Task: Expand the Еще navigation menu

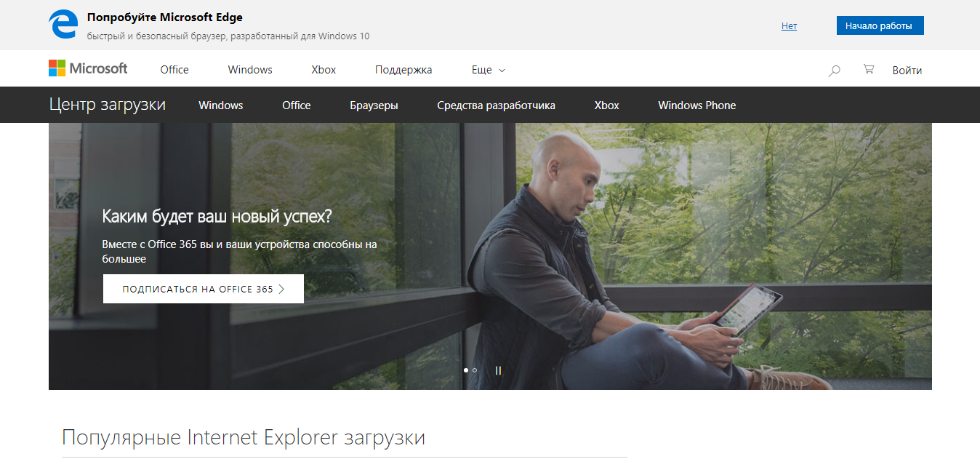Action: point(480,69)
